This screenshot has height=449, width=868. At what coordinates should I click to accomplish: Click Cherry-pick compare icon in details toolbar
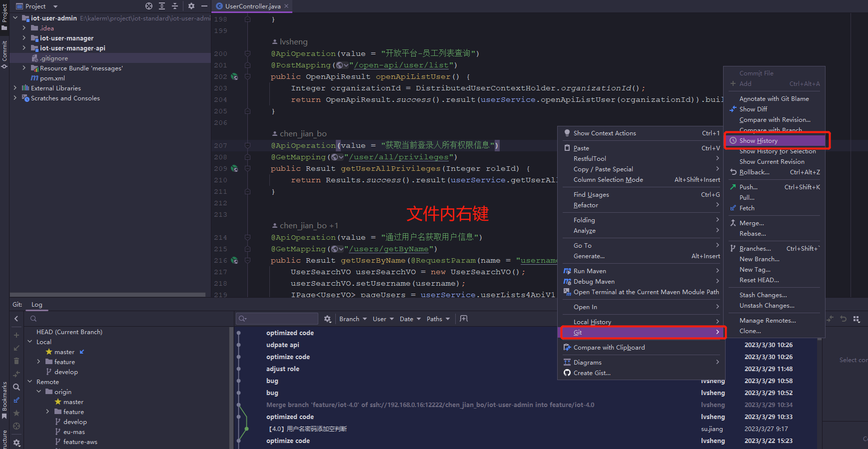(x=831, y=319)
